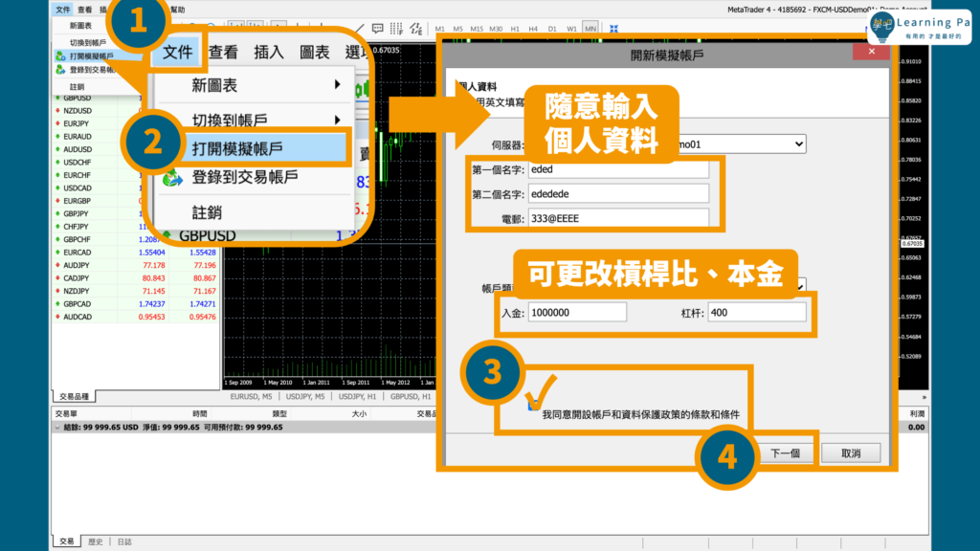This screenshot has width=980, height=551.
Task: Close the 開新模擬帳戶 dialog with red X
Action: 871,52
